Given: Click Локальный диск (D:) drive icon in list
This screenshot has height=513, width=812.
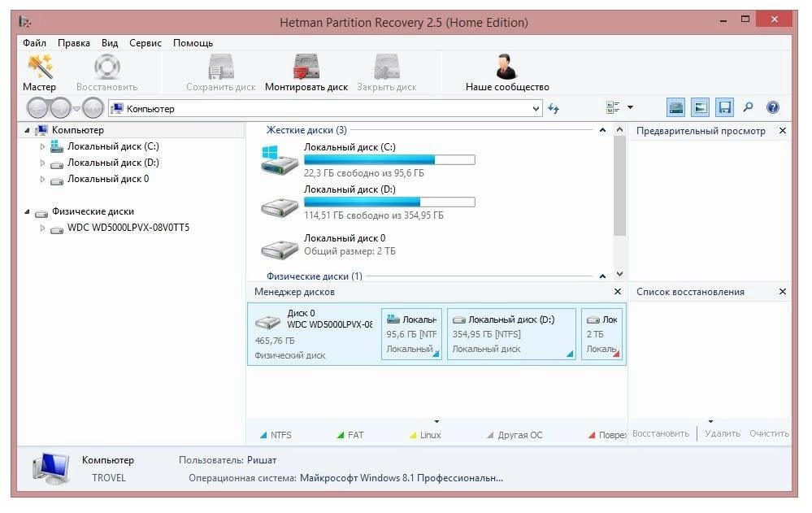Looking at the screenshot, I should (x=280, y=208).
